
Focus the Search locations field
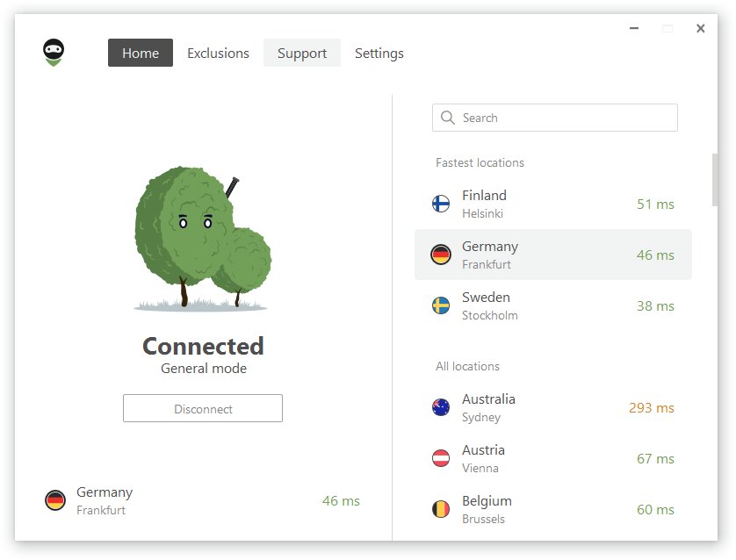click(555, 118)
